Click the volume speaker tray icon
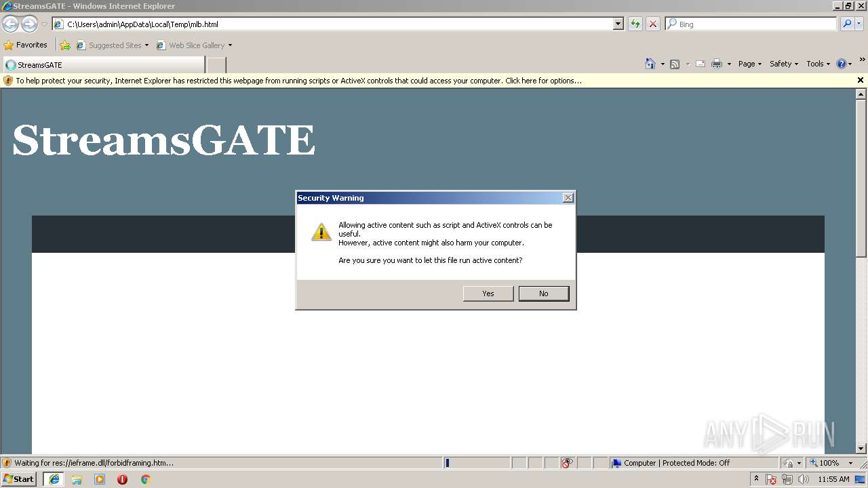The height and width of the screenshot is (488, 868). click(803, 480)
